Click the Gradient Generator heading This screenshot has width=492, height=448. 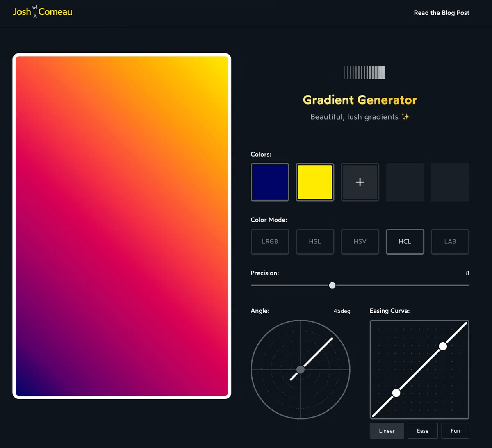click(x=360, y=100)
